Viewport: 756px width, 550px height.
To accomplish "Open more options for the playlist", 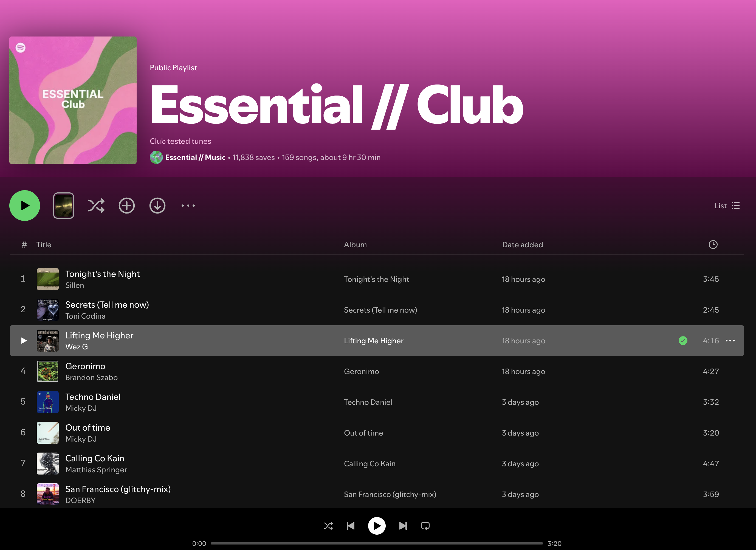I will pyautogui.click(x=188, y=206).
